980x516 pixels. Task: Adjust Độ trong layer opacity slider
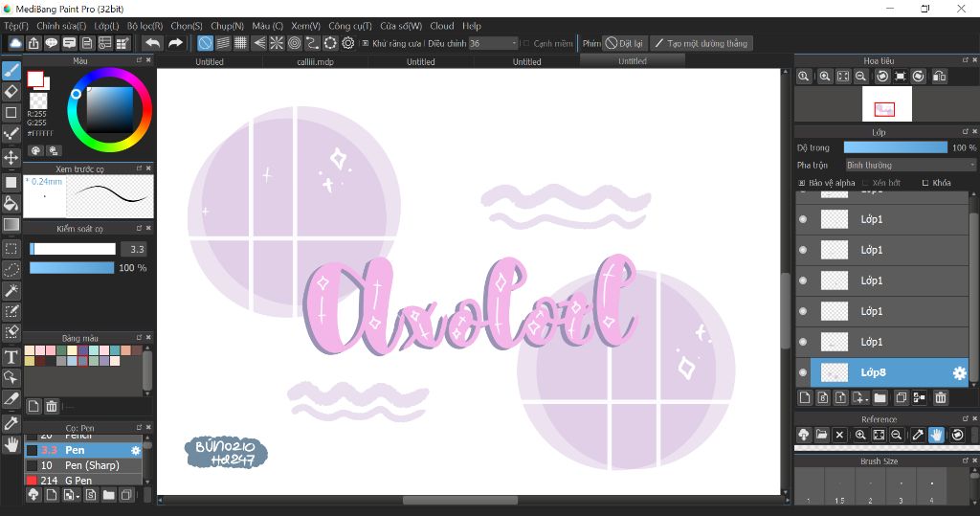click(895, 147)
